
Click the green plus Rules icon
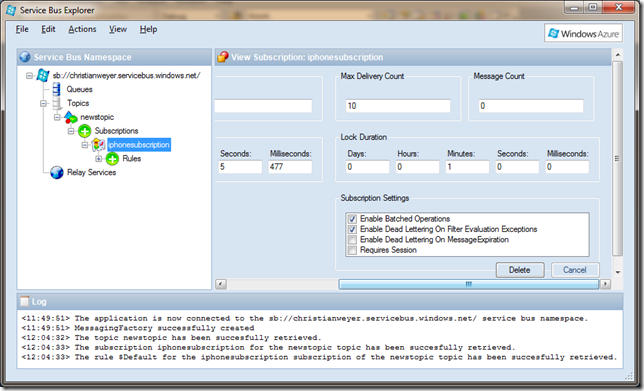pos(112,159)
